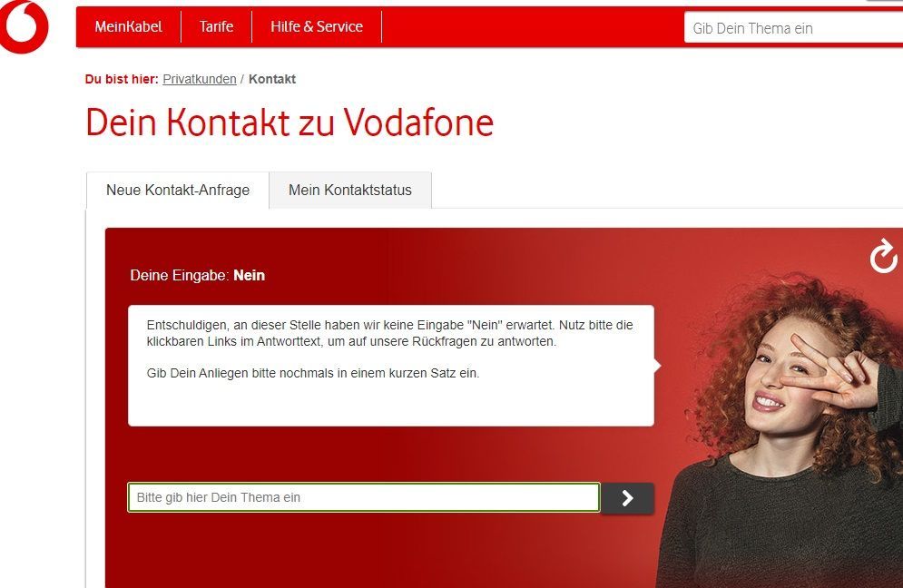The image size is (903, 588).
Task: Restart the chat with the circular arrow icon
Action: coord(883,256)
